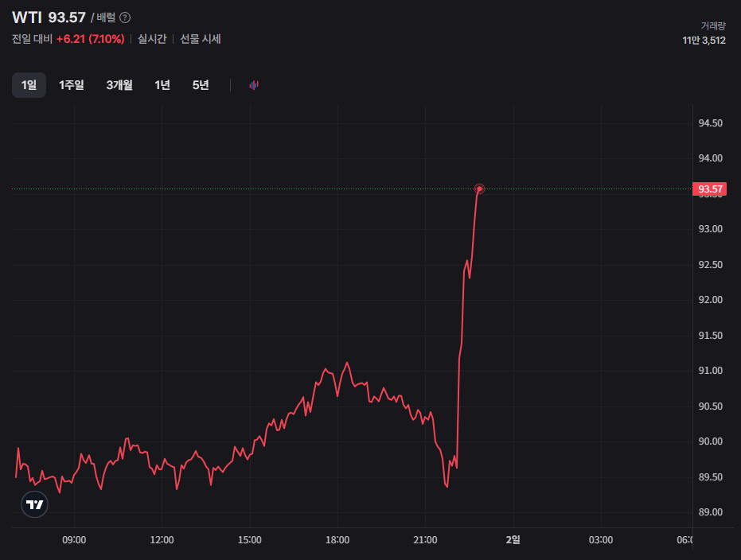Click the +6.21 (7.10%) change value
741x560 pixels.
90,39
